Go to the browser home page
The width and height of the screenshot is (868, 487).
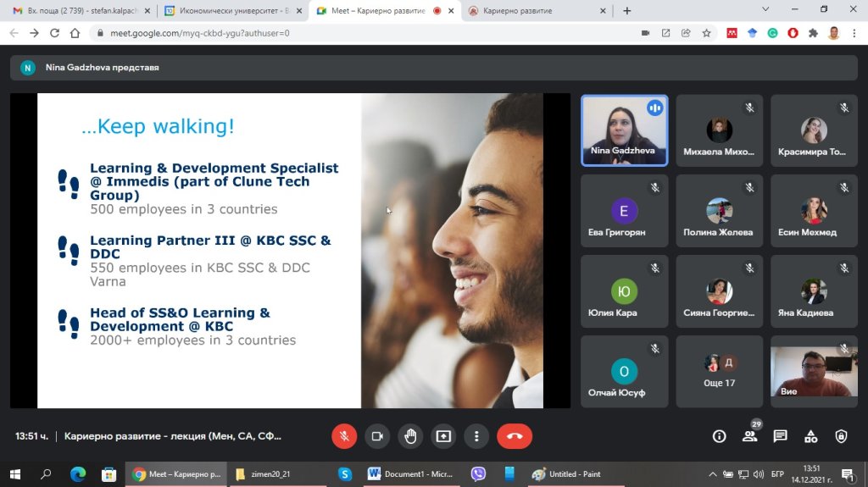75,33
